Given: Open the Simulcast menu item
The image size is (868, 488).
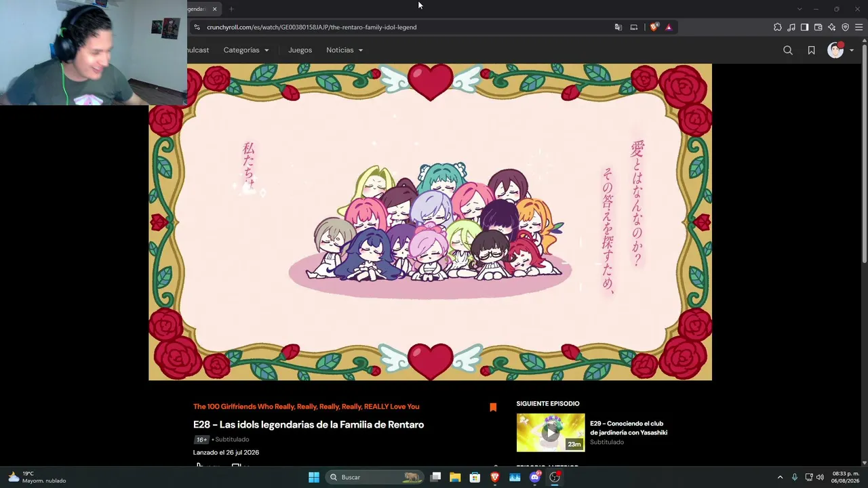Looking at the screenshot, I should 198,50.
